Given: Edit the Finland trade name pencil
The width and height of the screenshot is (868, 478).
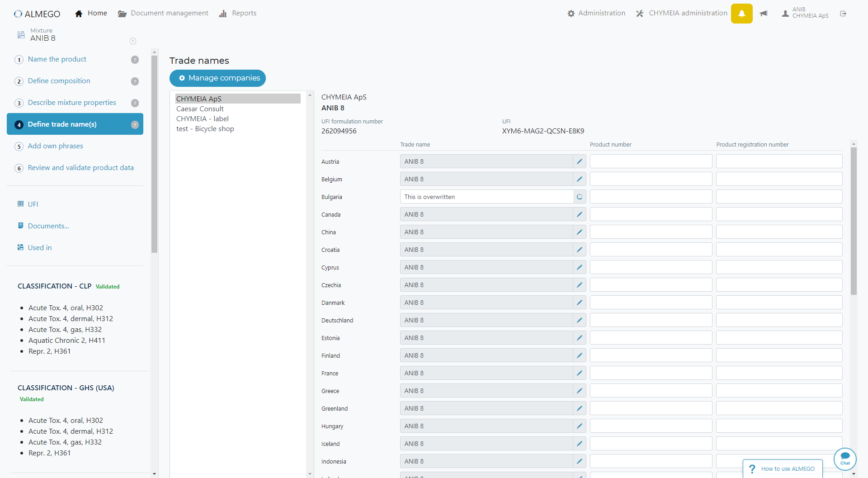Looking at the screenshot, I should (x=580, y=355).
